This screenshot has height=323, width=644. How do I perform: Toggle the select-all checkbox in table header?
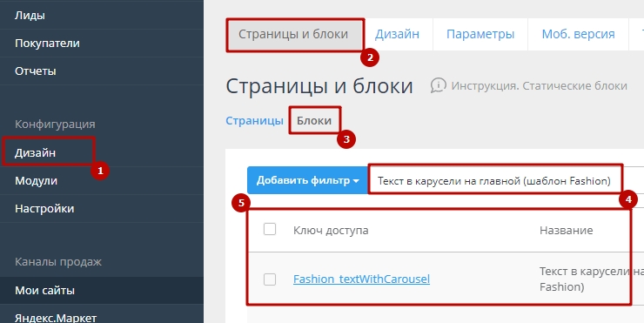click(270, 229)
